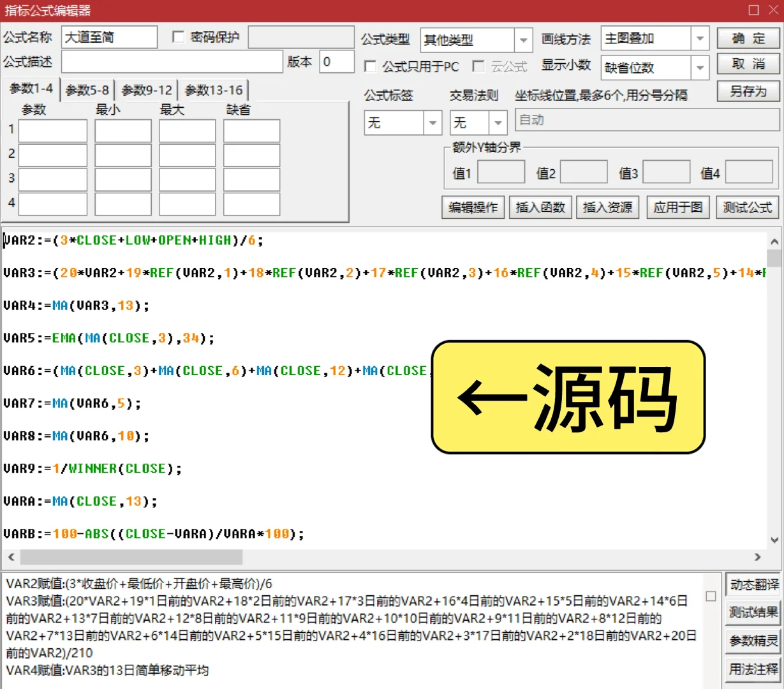Click the 测试公式 button
This screenshot has width=784, height=689.
point(747,207)
